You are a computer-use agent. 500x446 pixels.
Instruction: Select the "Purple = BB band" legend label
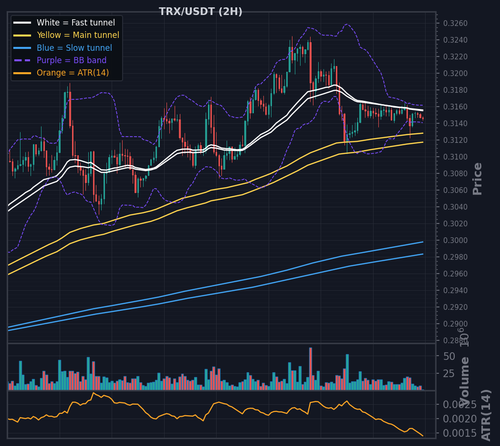pos(71,60)
